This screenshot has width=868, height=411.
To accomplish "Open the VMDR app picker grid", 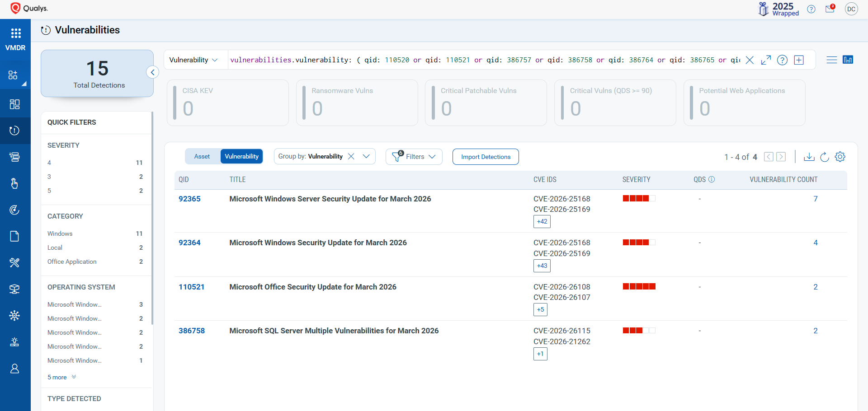I will coord(15,33).
